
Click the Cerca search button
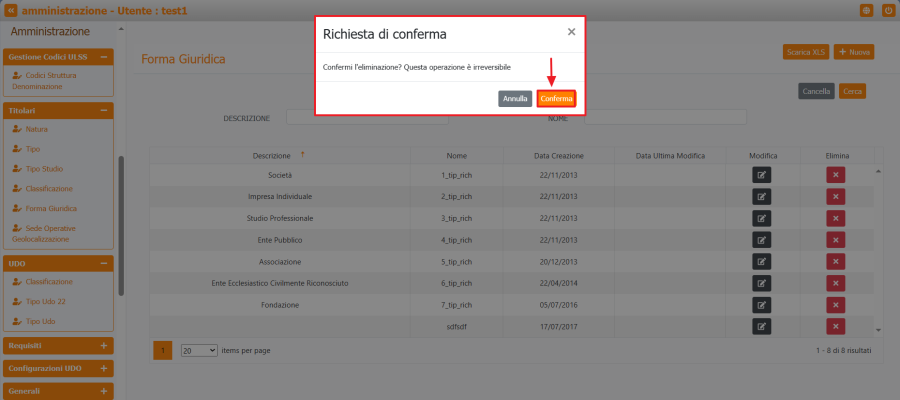(852, 91)
